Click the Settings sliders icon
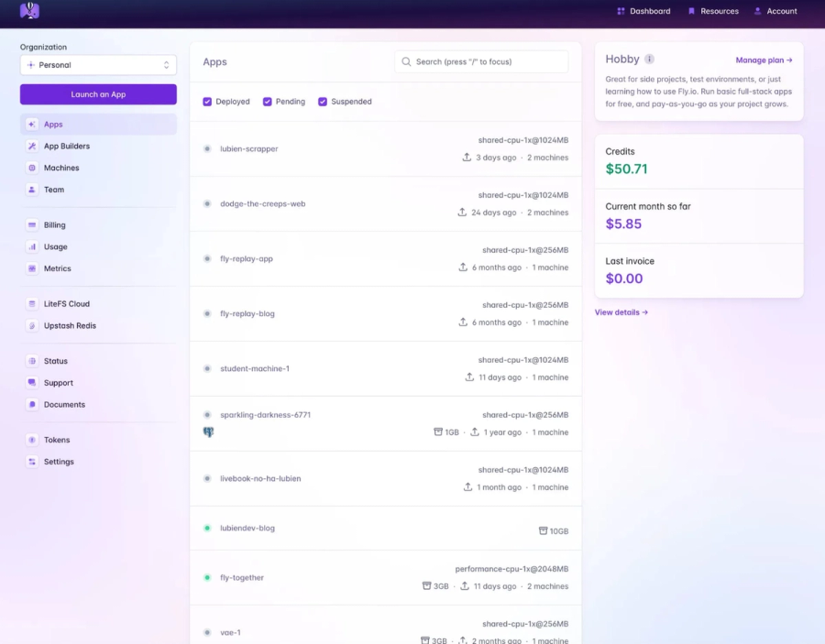 click(x=32, y=462)
